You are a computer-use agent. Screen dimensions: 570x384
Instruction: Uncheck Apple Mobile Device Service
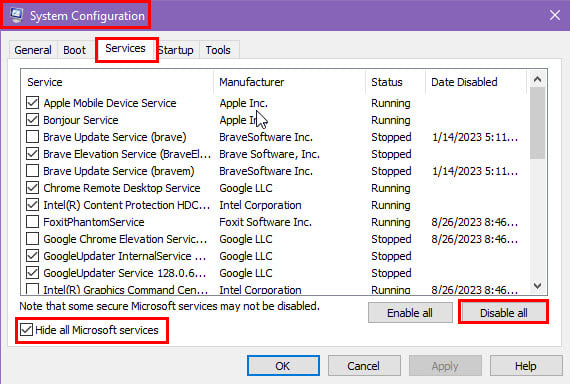[x=32, y=103]
